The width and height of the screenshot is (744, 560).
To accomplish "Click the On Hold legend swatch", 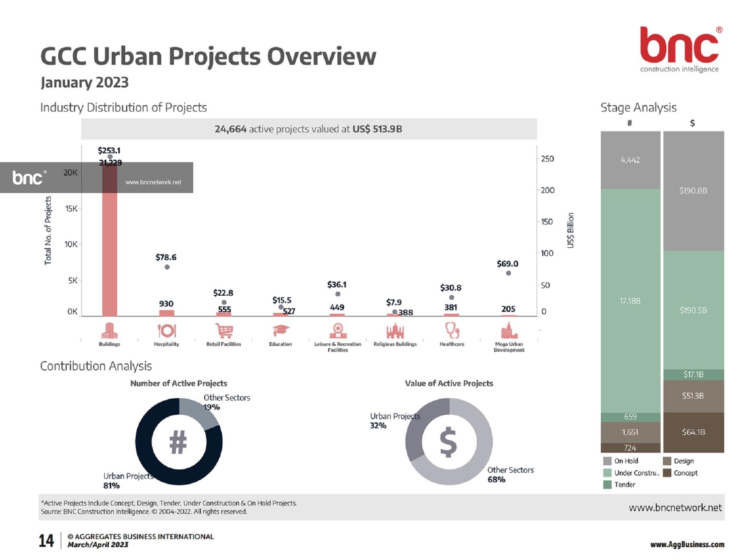I will 607,461.
